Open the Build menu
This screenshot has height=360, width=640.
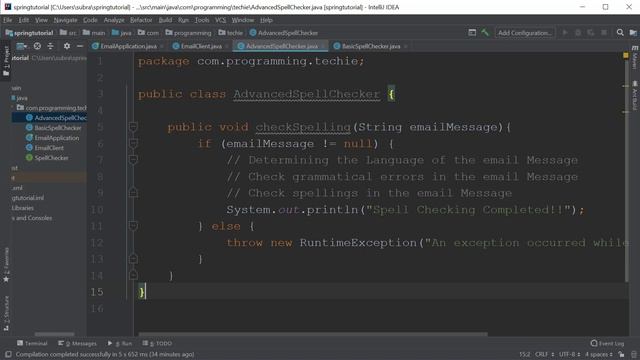tap(165, 20)
